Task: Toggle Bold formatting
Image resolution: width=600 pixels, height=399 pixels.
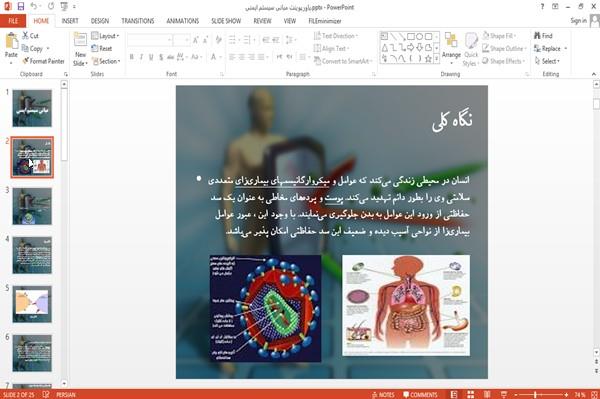Action: pos(132,57)
